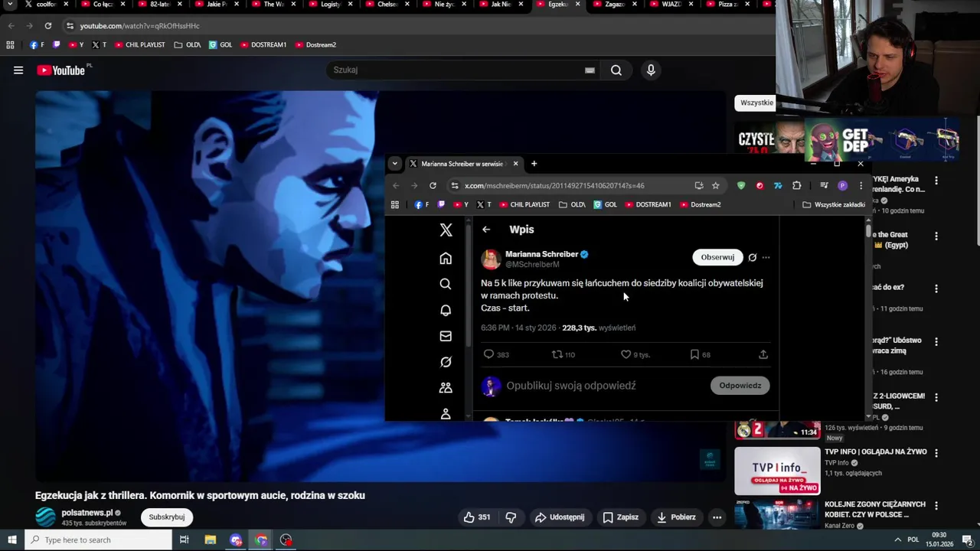980x551 pixels.
Task: Click the YouTube search magnifier button
Action: tap(616, 70)
